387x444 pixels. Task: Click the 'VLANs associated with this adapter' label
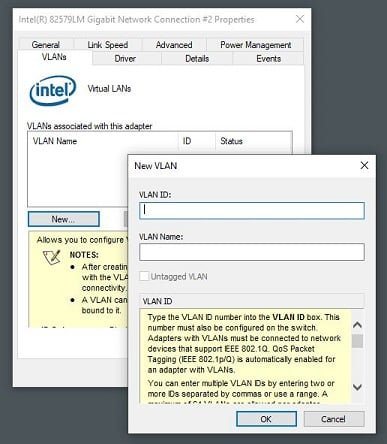click(89, 126)
